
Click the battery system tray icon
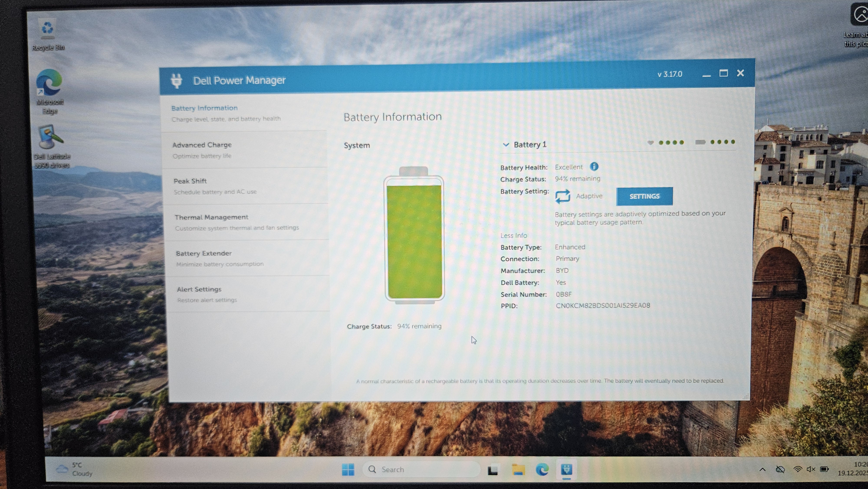824,469
